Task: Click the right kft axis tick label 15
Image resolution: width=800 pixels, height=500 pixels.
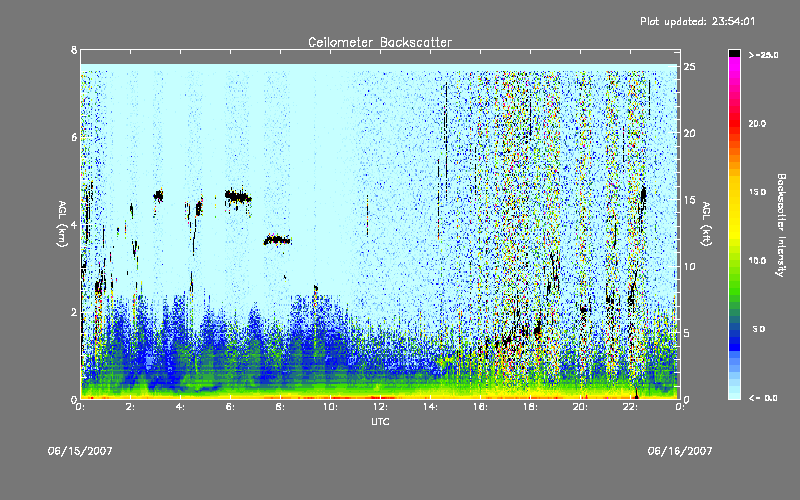Action: tap(689, 200)
